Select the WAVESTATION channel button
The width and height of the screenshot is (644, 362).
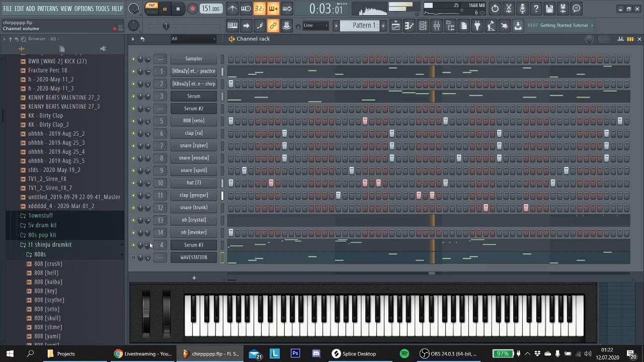[x=194, y=257]
